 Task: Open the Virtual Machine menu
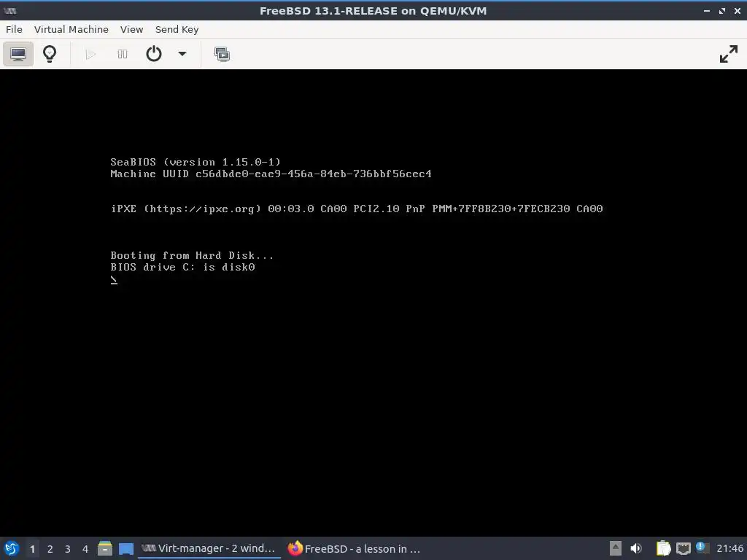click(71, 29)
